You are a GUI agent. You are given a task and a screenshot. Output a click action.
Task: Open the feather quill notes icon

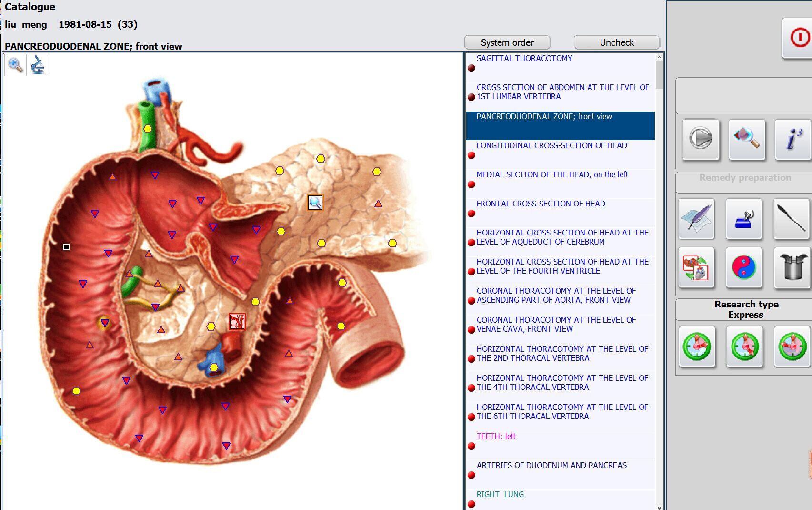[696, 219]
